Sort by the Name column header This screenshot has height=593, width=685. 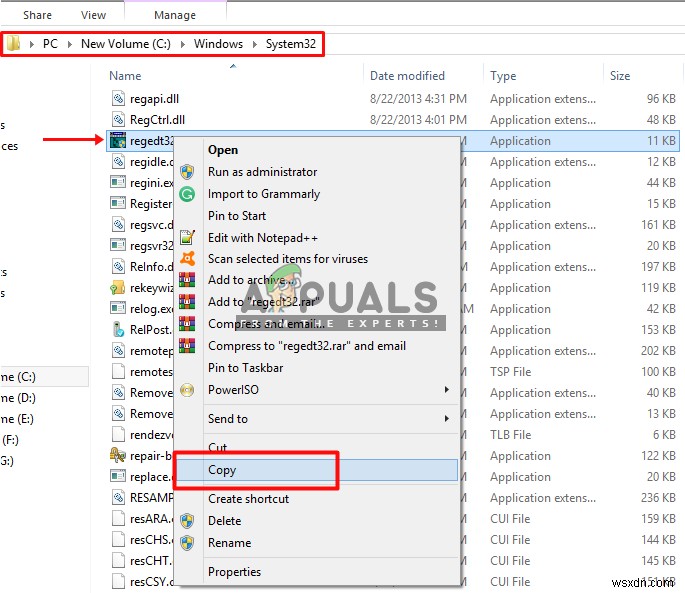125,76
